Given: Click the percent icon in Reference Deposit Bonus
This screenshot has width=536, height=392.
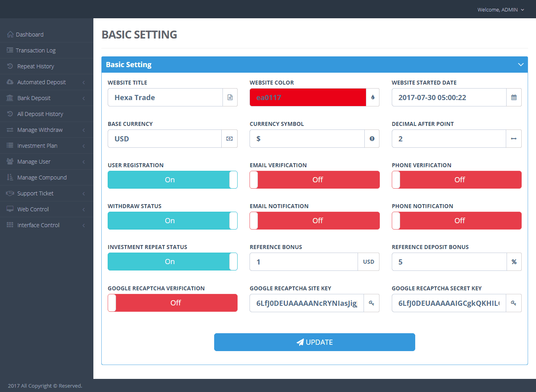Looking at the screenshot, I should 514,262.
